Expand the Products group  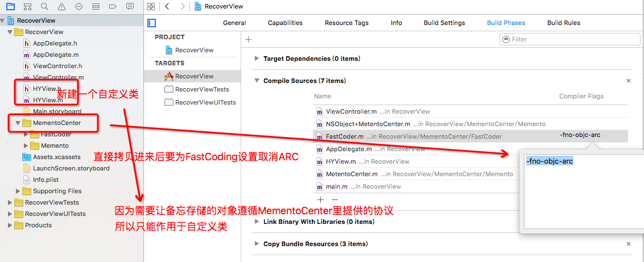(10, 225)
